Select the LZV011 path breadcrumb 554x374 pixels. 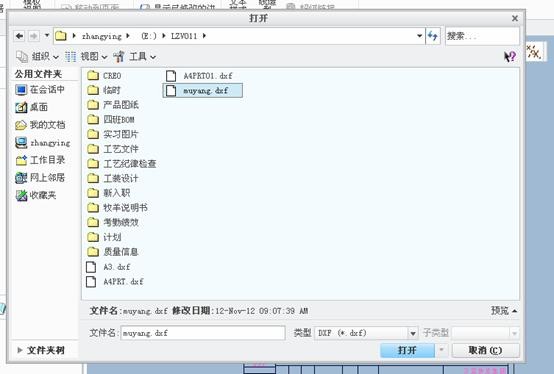(184, 36)
